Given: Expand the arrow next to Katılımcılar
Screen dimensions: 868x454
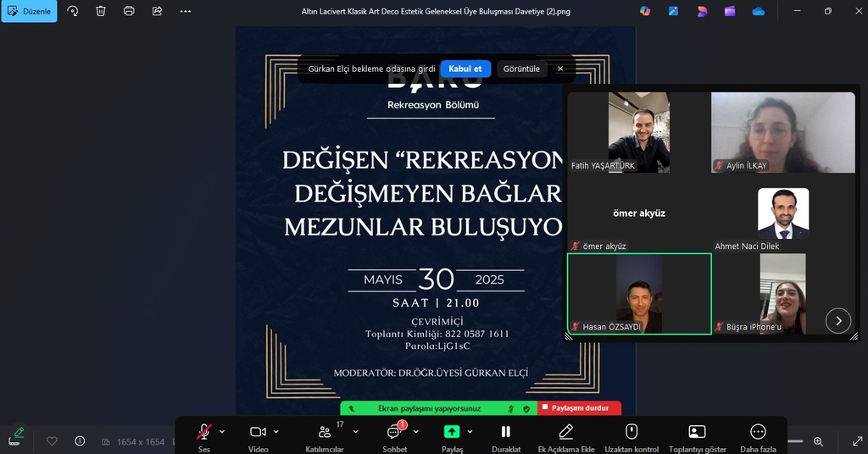Looking at the screenshot, I should click(x=355, y=431).
